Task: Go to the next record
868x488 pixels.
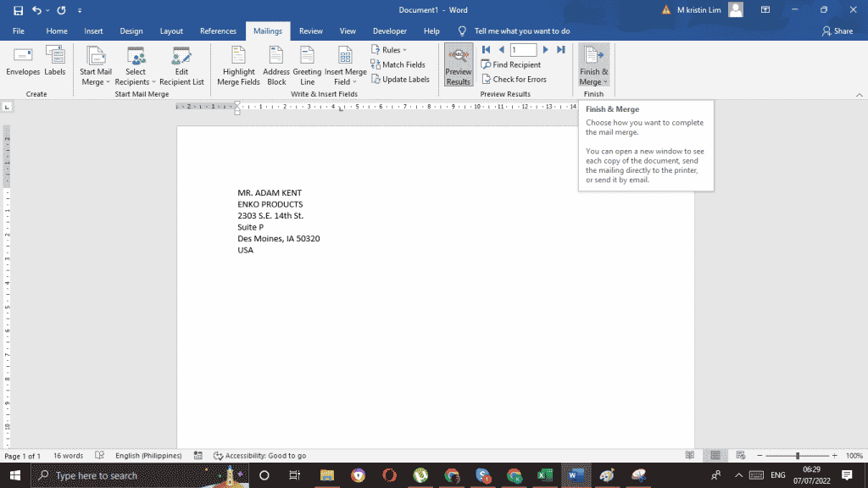Action: click(x=545, y=50)
